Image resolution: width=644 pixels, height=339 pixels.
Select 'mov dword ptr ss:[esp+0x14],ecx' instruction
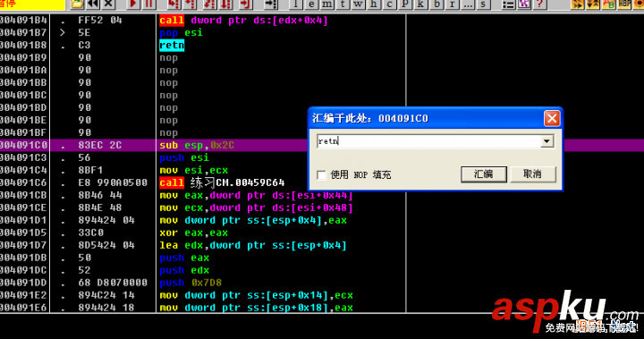point(256,295)
